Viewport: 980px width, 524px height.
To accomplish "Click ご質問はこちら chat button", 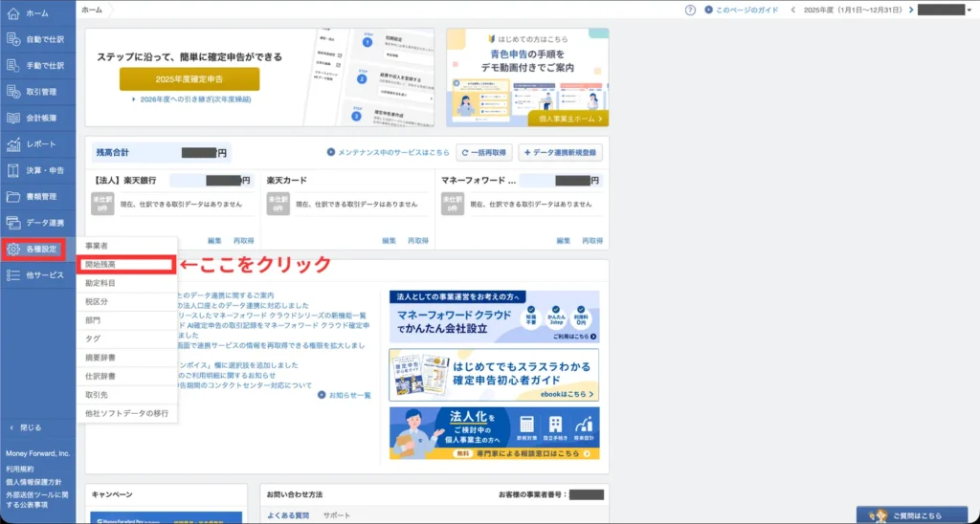I will coord(911,515).
